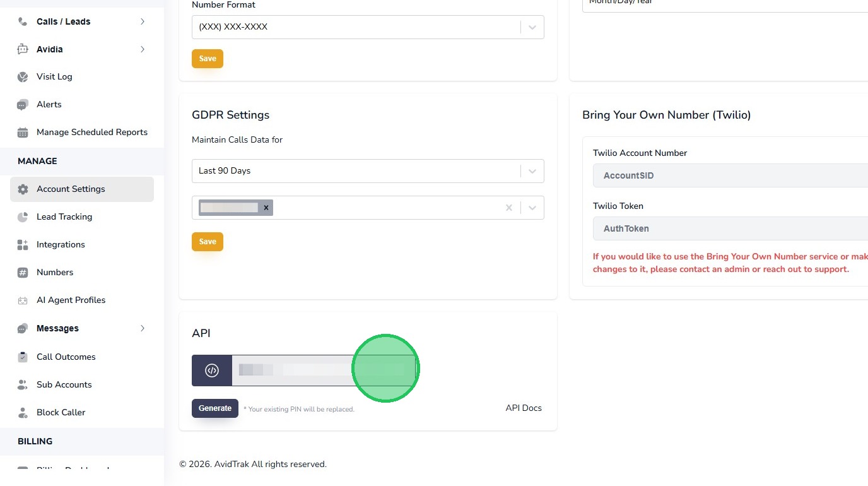Open the API Docs link
868x486 pixels.
[524, 408]
